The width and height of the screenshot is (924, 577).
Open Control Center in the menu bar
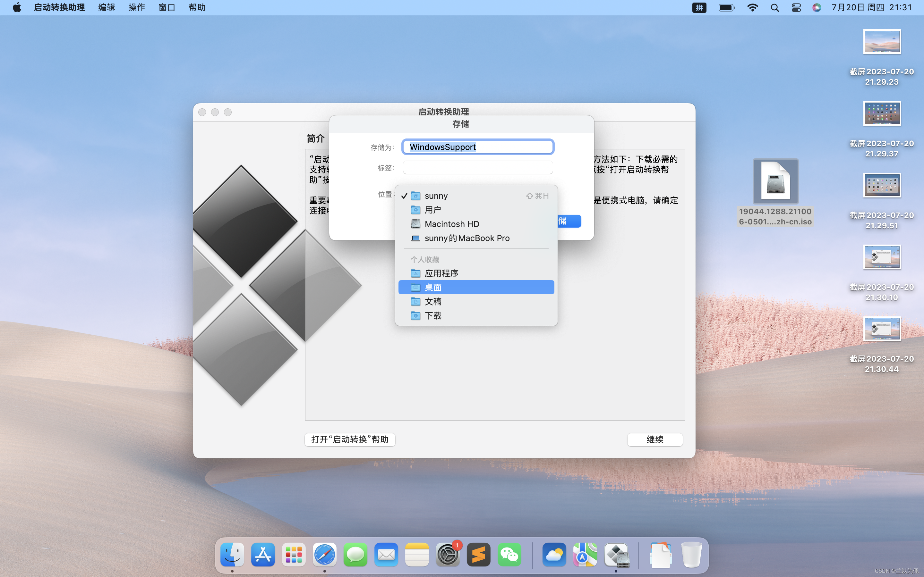796,8
